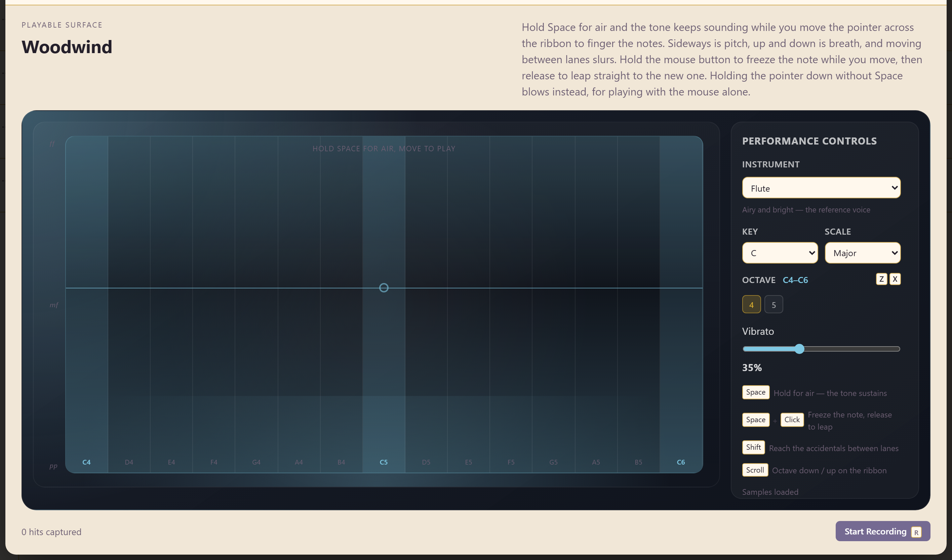Play the C4 lane on ribbon
This screenshot has width=952, height=560.
tap(86, 304)
